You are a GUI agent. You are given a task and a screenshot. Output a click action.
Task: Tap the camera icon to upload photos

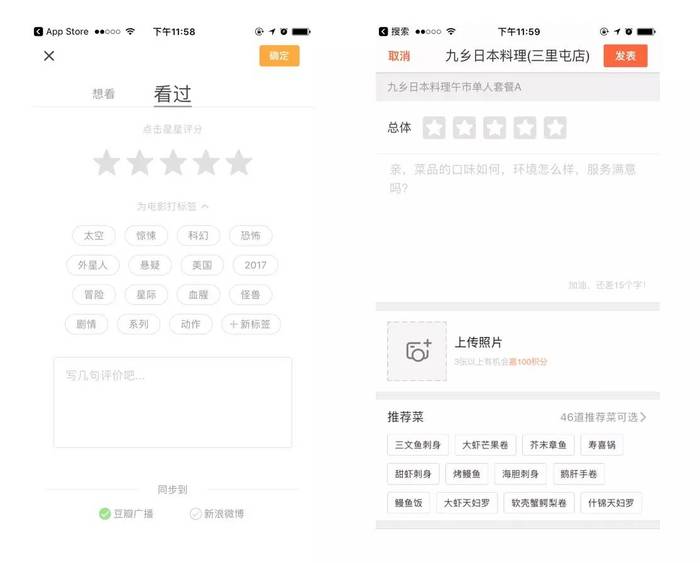pyautogui.click(x=417, y=351)
